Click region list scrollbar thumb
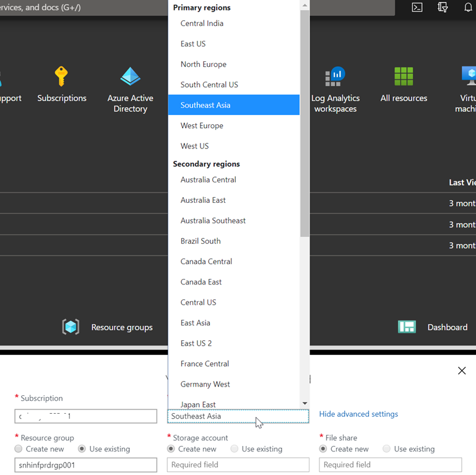 click(305, 124)
